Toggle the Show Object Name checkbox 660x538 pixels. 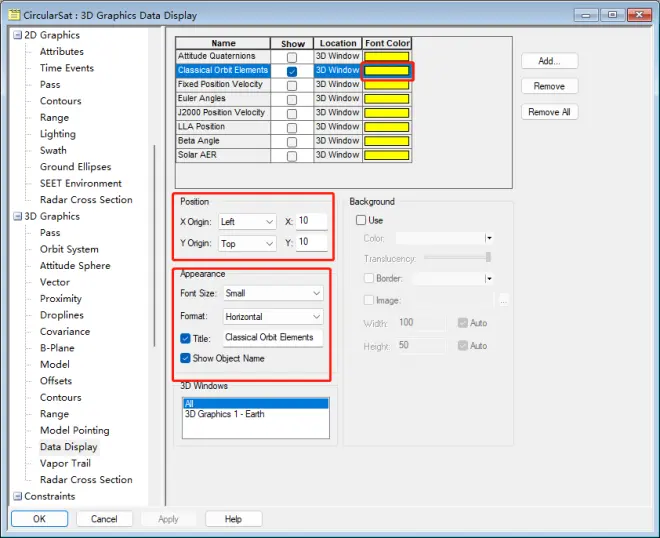[185, 358]
